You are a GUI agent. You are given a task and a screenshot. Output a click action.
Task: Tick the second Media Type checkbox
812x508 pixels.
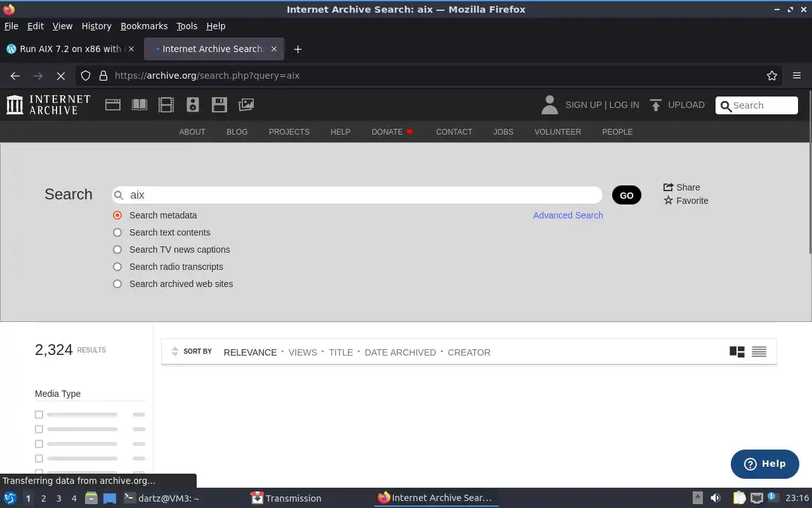39,429
